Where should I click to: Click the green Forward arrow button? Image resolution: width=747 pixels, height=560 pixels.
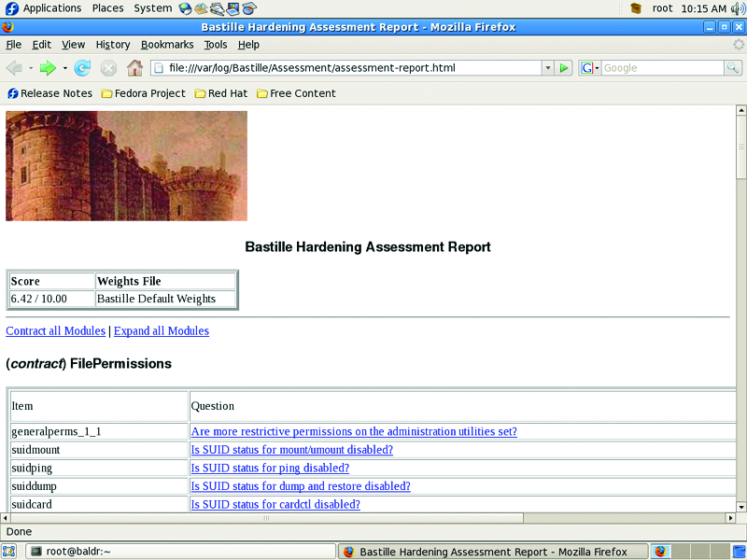48,68
